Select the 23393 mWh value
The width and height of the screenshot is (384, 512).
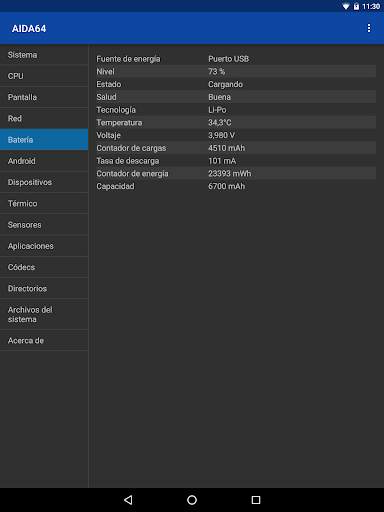click(x=230, y=174)
